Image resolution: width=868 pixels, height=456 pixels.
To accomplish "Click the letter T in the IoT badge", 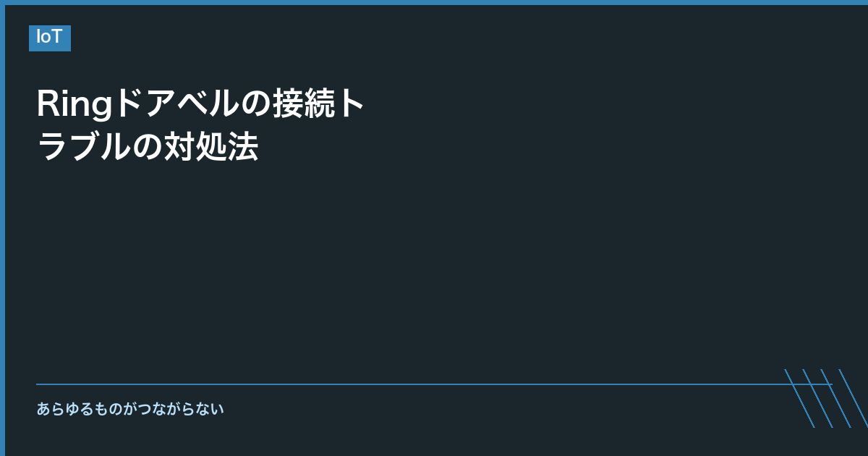I will (58, 38).
